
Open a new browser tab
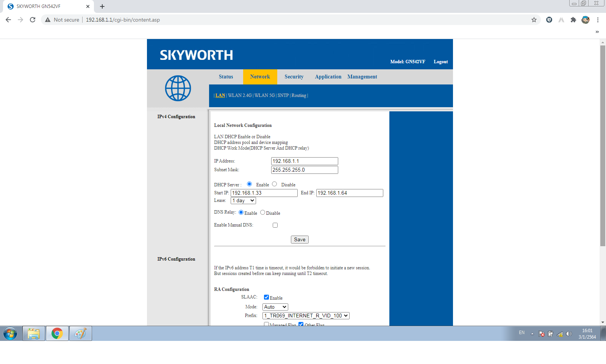pos(102,6)
